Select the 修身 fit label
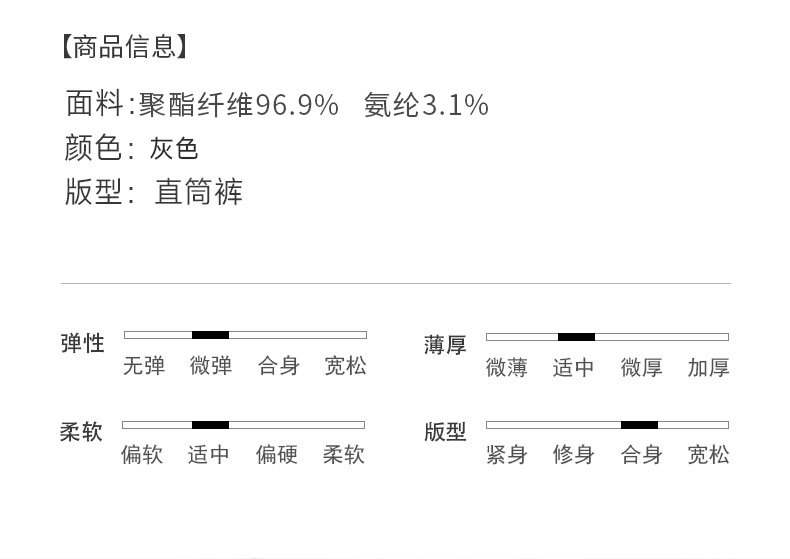790x559 pixels. (x=574, y=455)
